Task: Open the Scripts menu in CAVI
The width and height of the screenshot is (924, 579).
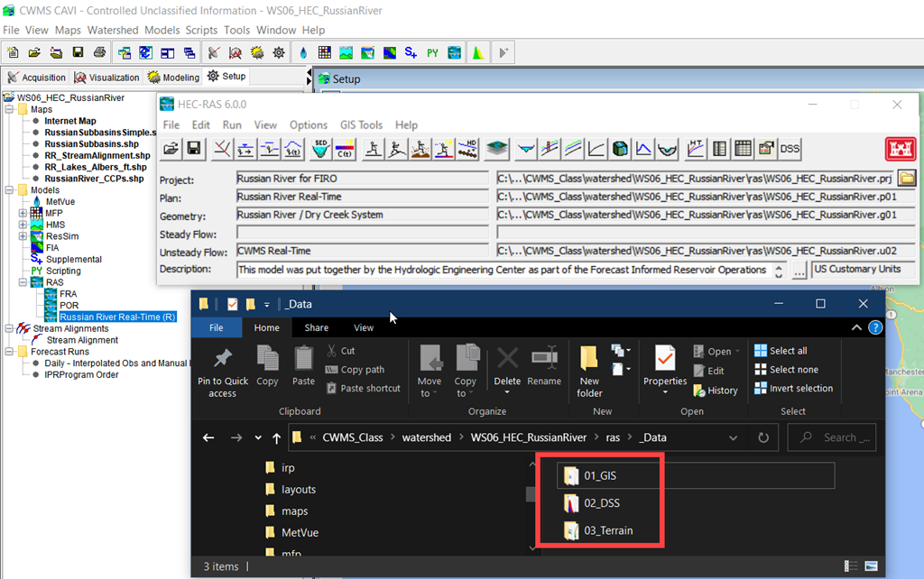Action: pyautogui.click(x=201, y=30)
